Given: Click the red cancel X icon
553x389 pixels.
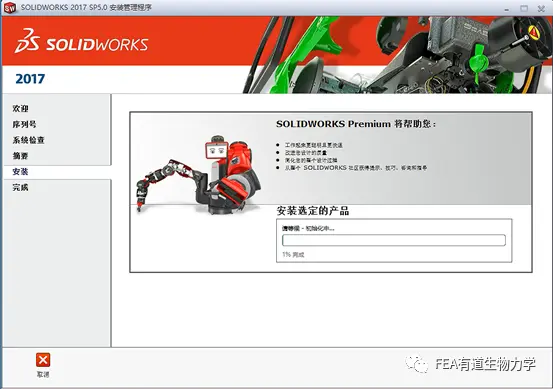Looking at the screenshot, I should [43, 360].
